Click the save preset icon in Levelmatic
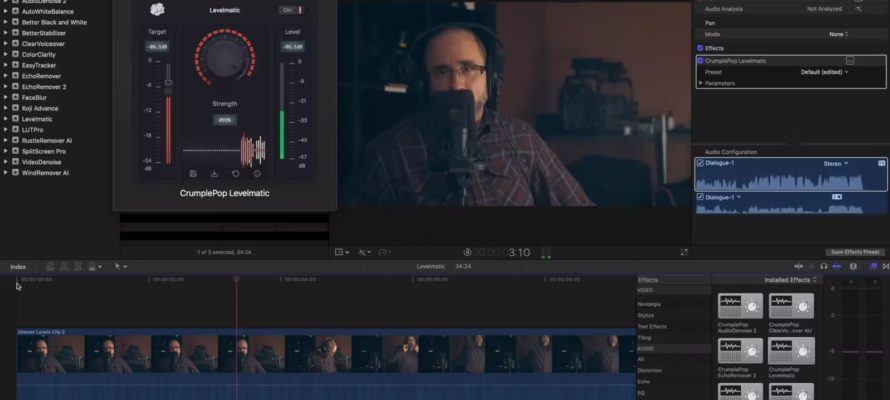Image resolution: width=890 pixels, height=400 pixels. [x=193, y=174]
